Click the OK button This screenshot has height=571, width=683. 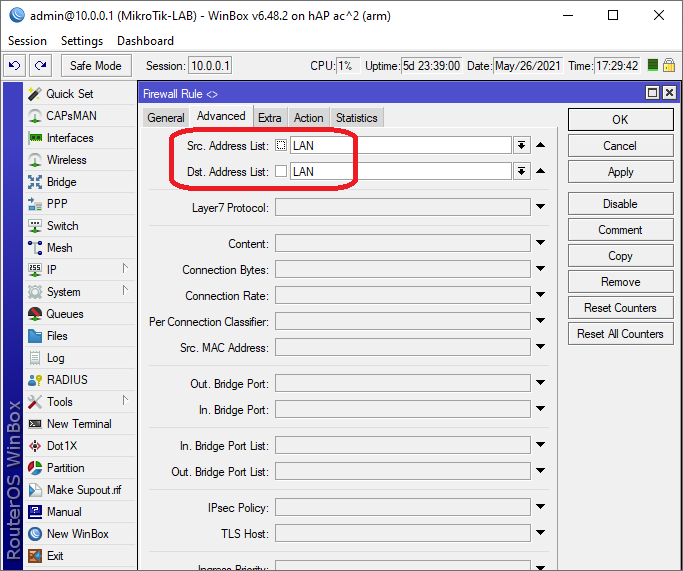tap(620, 120)
